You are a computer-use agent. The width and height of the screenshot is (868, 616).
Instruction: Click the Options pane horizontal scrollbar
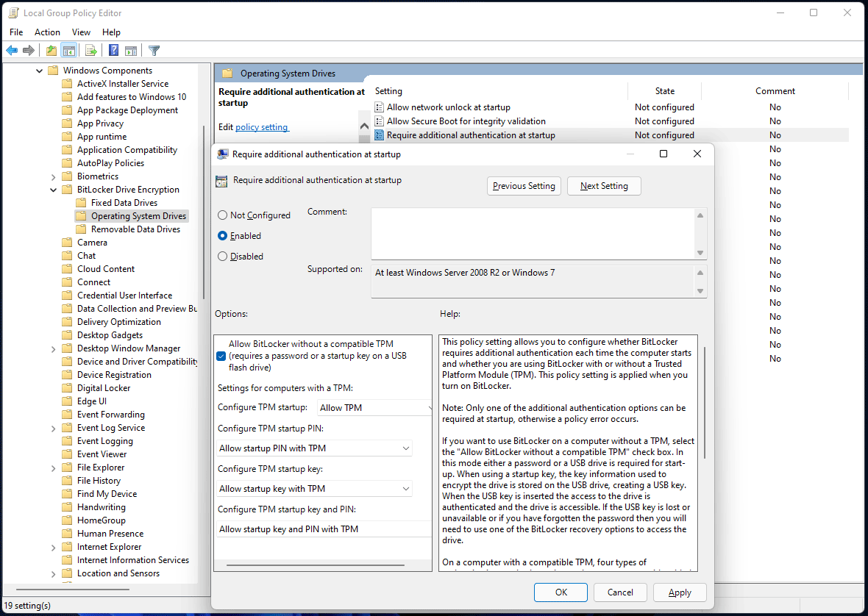coord(316,565)
